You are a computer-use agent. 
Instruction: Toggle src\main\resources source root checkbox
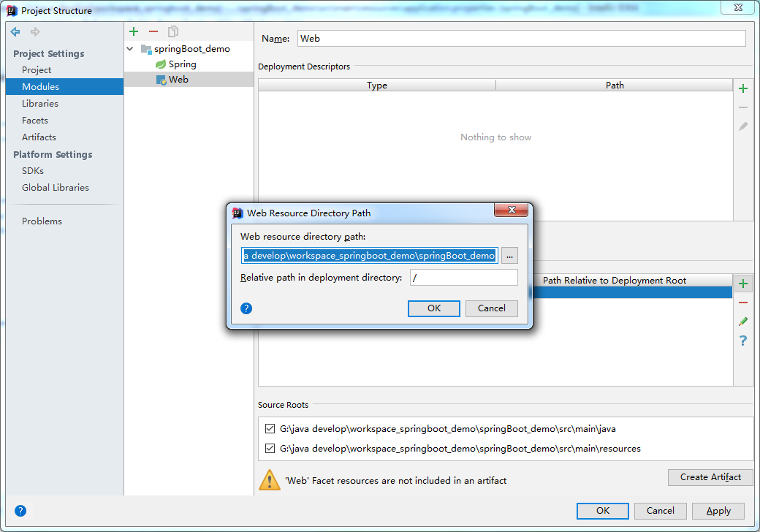pyautogui.click(x=270, y=448)
